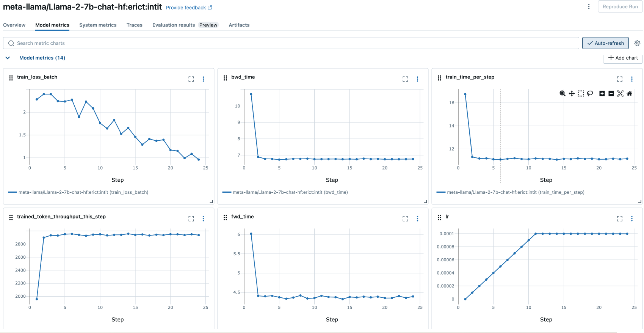Screen dimensions: 644x333
Task: Select the Zoom tool in train_time_per_step chart
Action: pyautogui.click(x=563, y=93)
